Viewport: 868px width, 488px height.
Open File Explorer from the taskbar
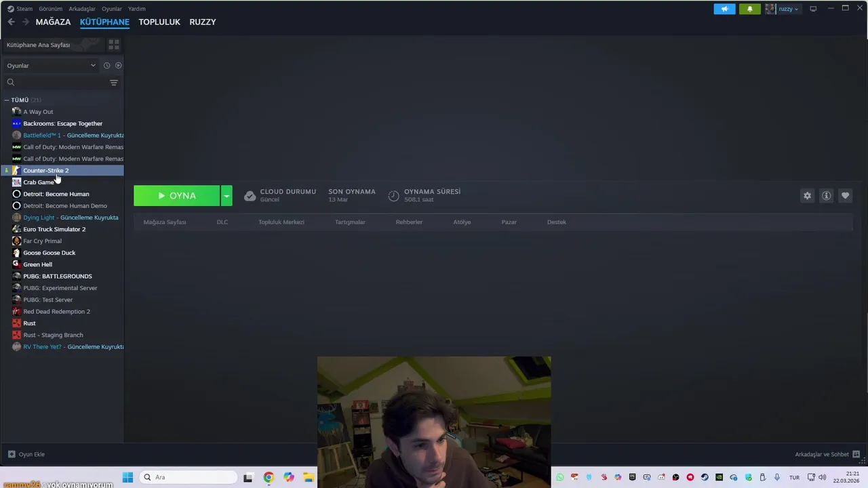pyautogui.click(x=309, y=477)
